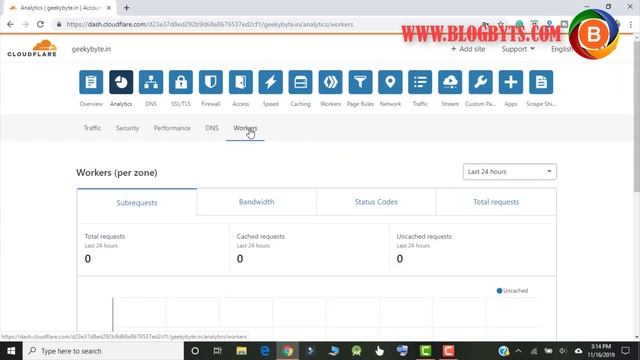Select the Workers analytics tab
Screen dimensions: 640x360
(x=245, y=128)
